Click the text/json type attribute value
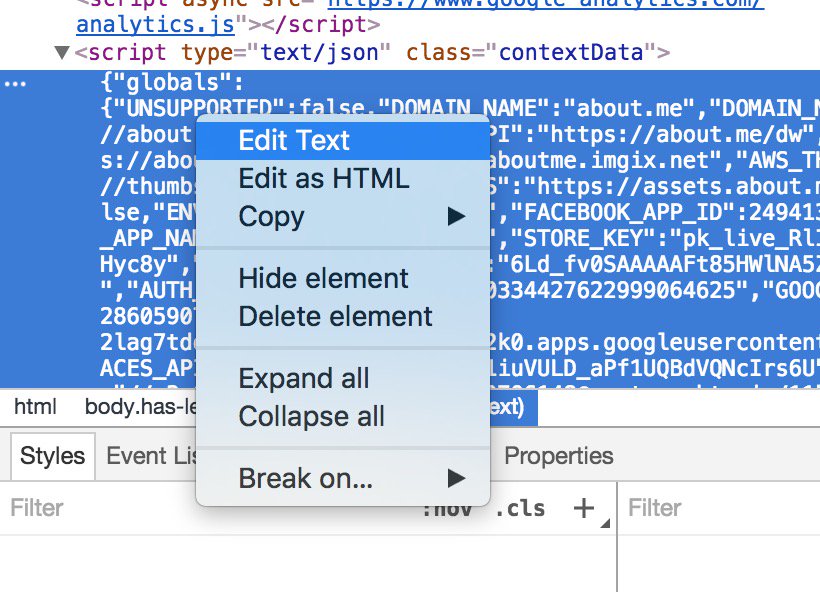This screenshot has height=592, width=820. coord(319,52)
